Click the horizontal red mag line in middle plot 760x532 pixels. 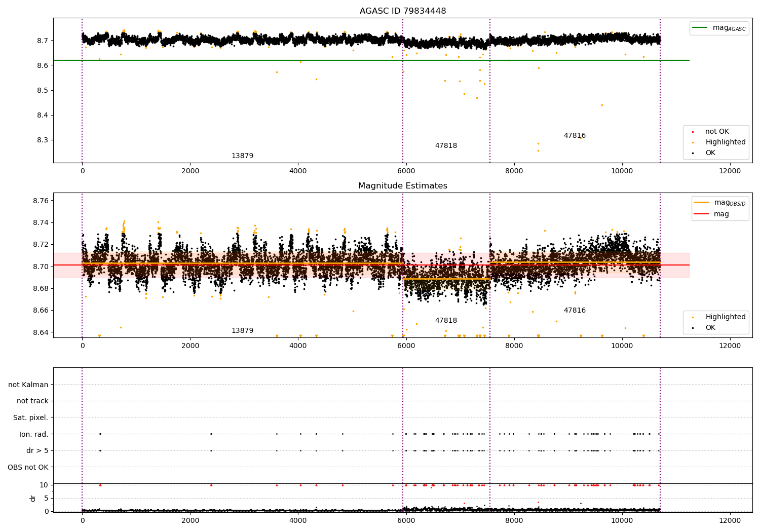(371, 265)
